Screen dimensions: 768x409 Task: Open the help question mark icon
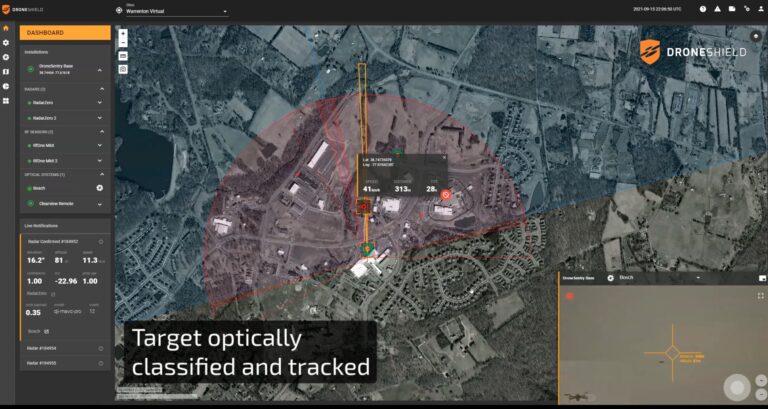703,9
